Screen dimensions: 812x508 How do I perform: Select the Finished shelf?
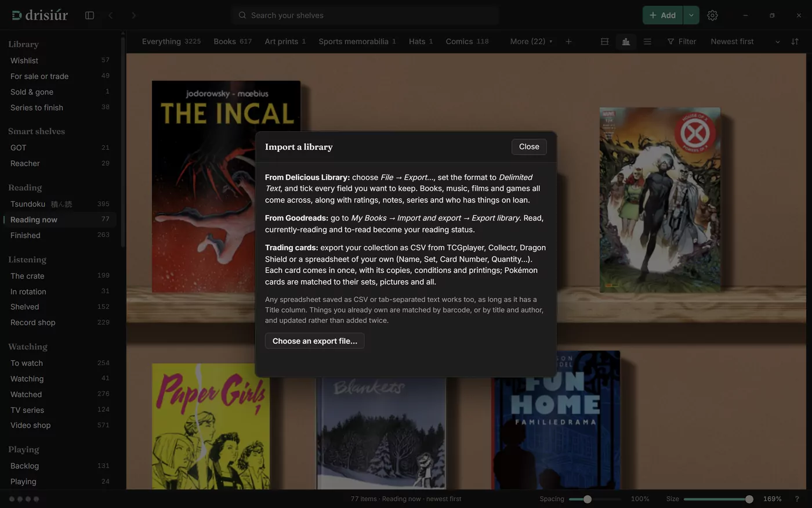[x=60, y=235]
